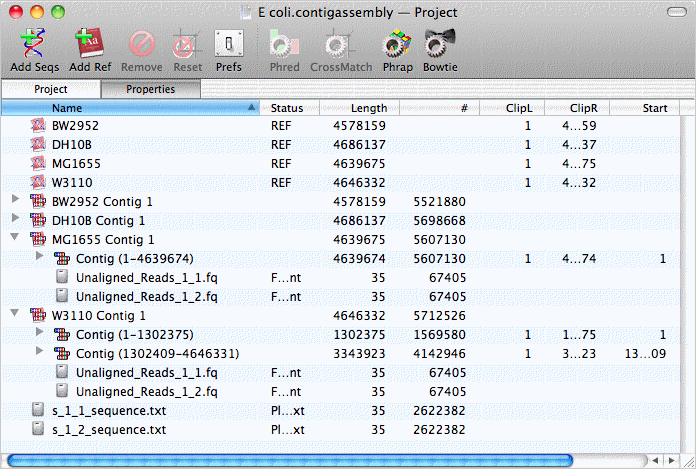Run Phred from the toolbar
The image size is (696, 469).
(x=284, y=43)
